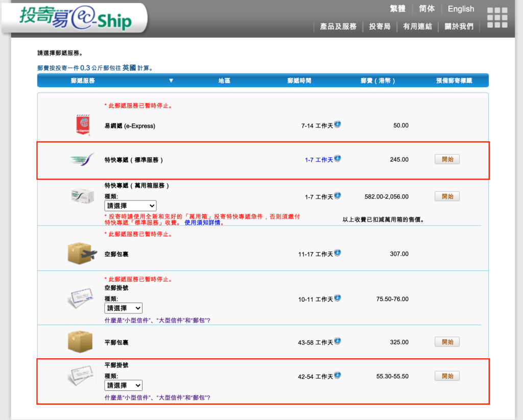Switch language to English

click(x=461, y=8)
